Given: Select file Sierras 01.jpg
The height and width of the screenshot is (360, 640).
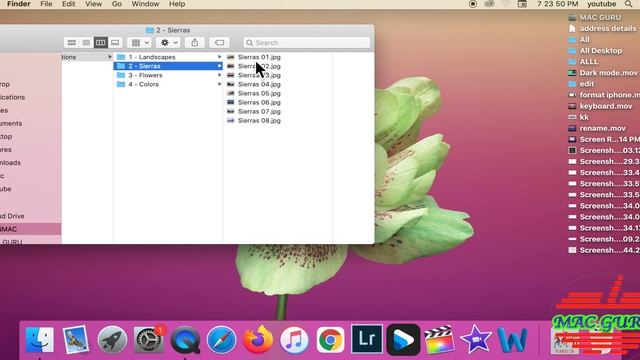Looking at the screenshot, I should (x=259, y=57).
